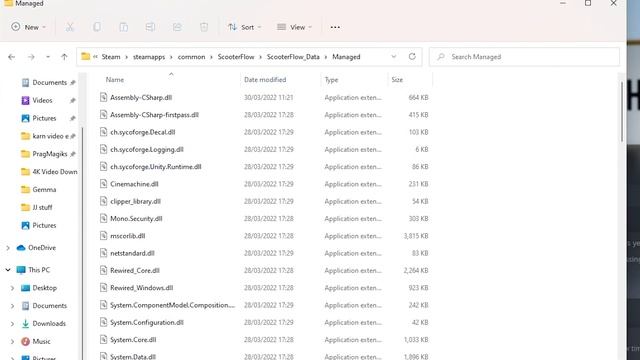640x360 pixels.
Task: Go forward with the right arrow
Action: pos(31,57)
